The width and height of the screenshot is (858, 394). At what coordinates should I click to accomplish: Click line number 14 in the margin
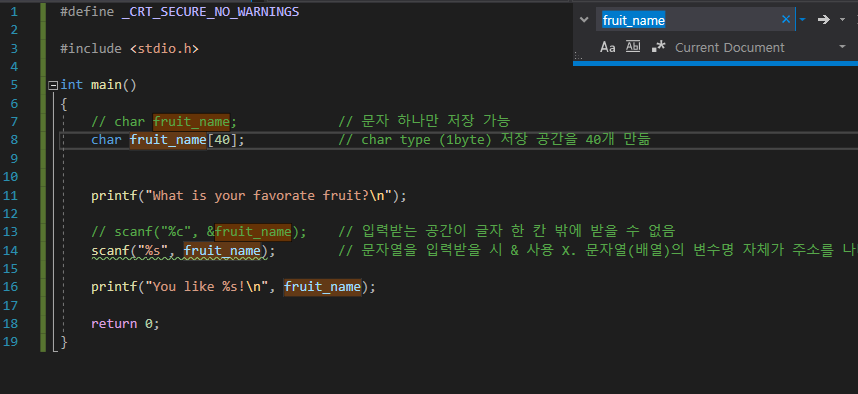tap(10, 250)
